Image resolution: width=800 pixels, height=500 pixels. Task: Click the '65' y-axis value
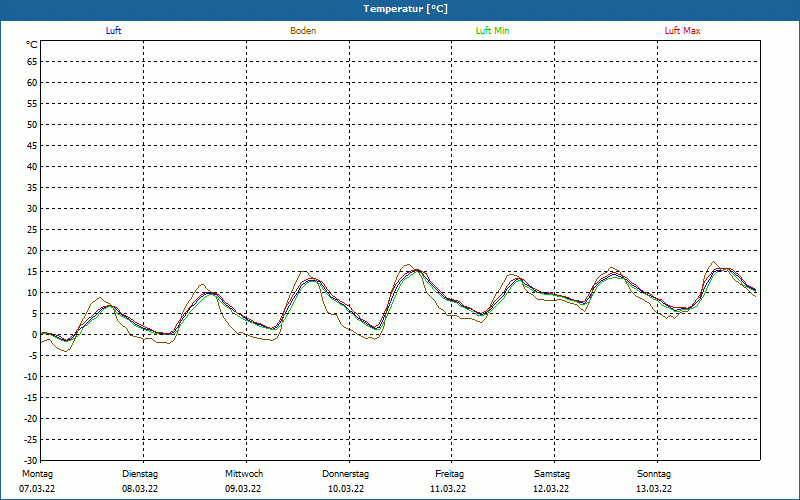tap(32, 62)
